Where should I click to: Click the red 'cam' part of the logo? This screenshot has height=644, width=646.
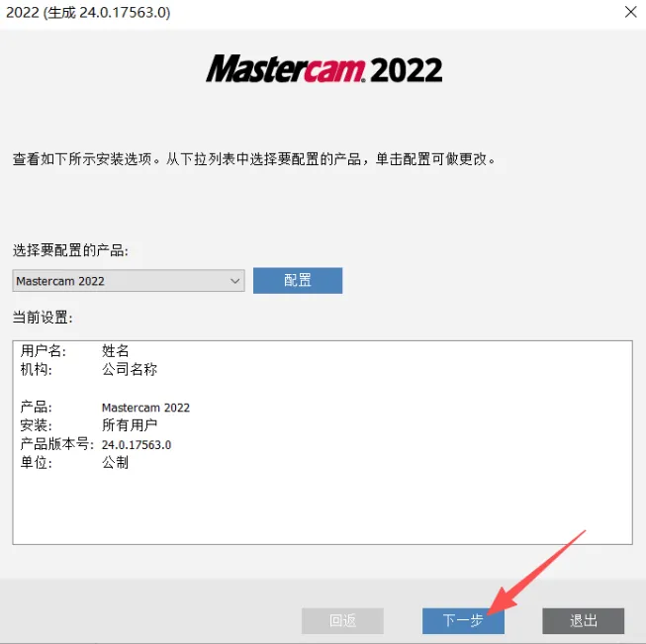point(334,70)
